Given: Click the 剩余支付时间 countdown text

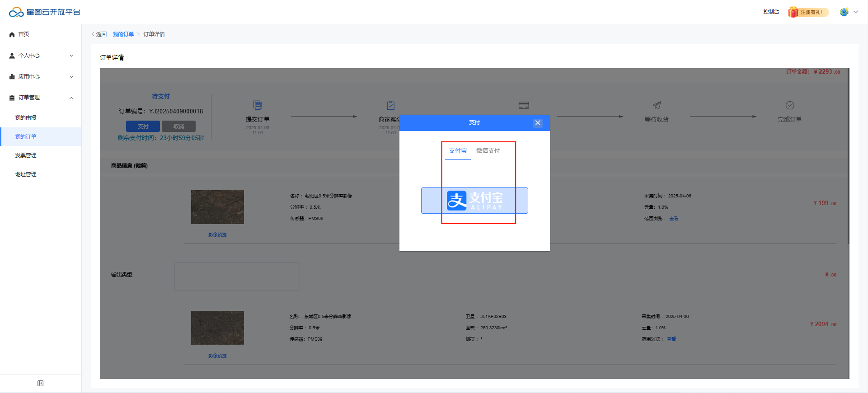Looking at the screenshot, I should click(161, 138).
